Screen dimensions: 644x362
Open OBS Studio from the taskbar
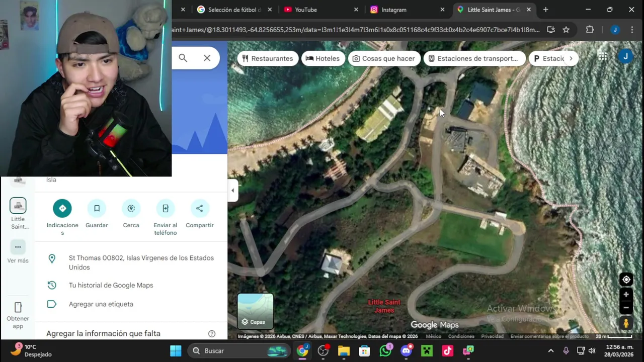pos(323,351)
